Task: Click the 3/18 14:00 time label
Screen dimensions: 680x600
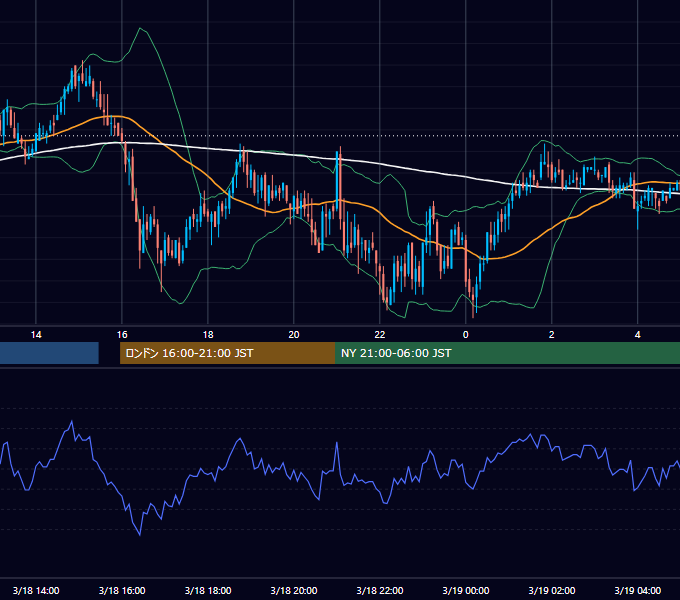Action: (36, 590)
